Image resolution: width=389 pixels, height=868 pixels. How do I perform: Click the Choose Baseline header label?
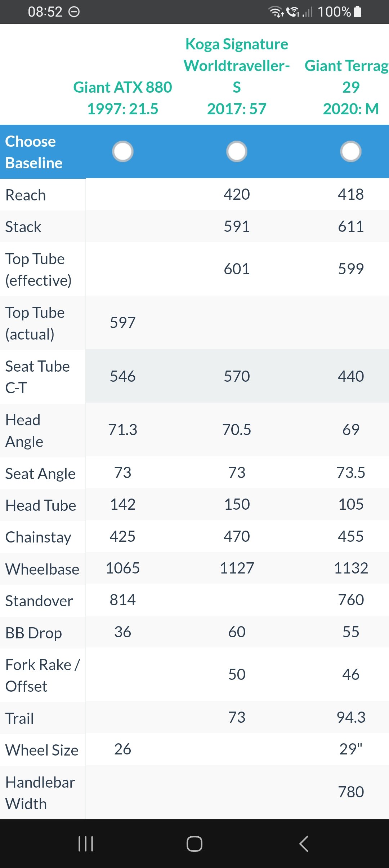pyautogui.click(x=34, y=152)
